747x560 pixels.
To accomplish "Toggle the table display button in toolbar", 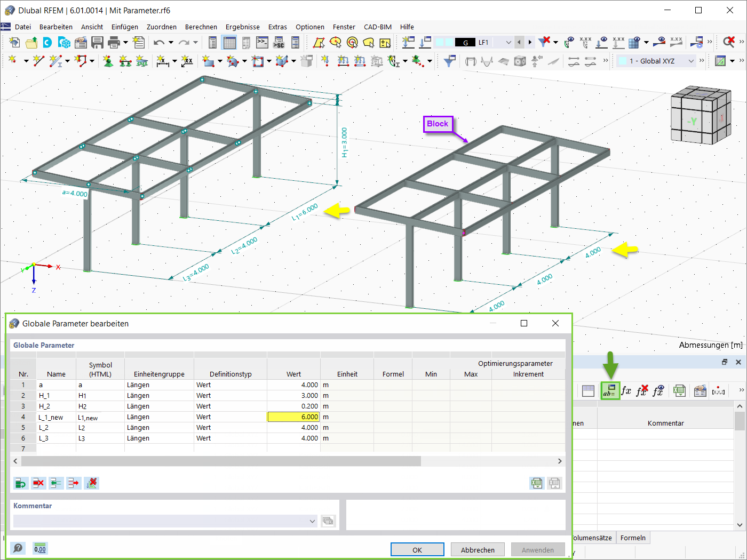I will pyautogui.click(x=229, y=43).
